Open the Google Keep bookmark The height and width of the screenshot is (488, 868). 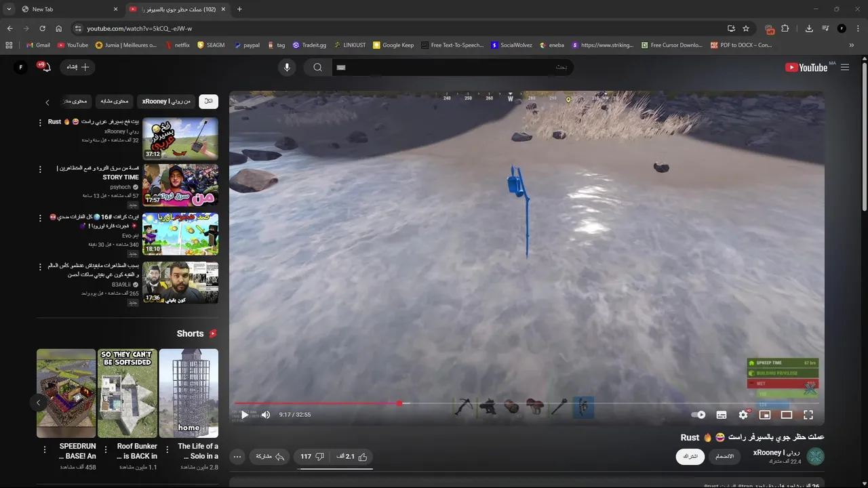coord(393,45)
